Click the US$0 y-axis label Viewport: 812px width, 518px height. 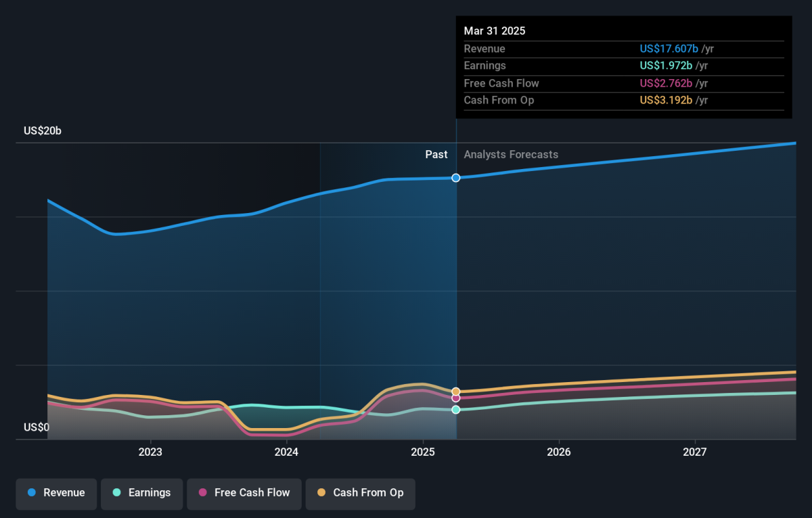(x=37, y=427)
